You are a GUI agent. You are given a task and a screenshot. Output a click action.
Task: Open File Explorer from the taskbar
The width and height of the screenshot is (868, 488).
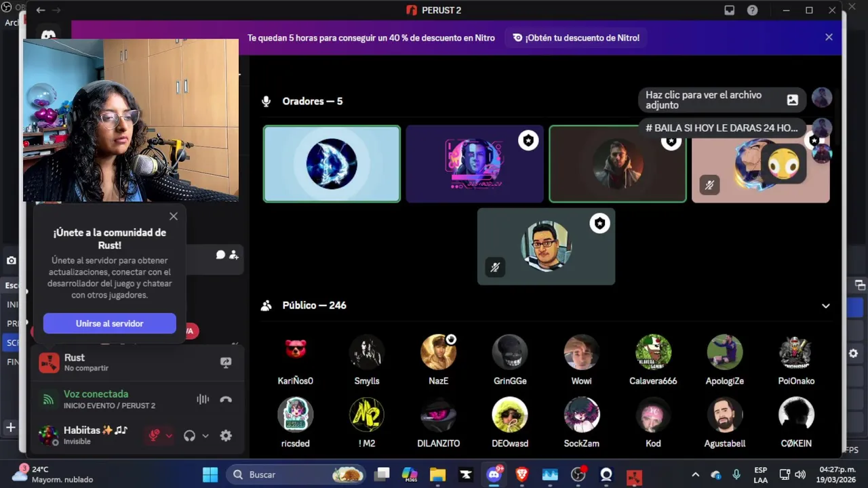pyautogui.click(x=437, y=474)
